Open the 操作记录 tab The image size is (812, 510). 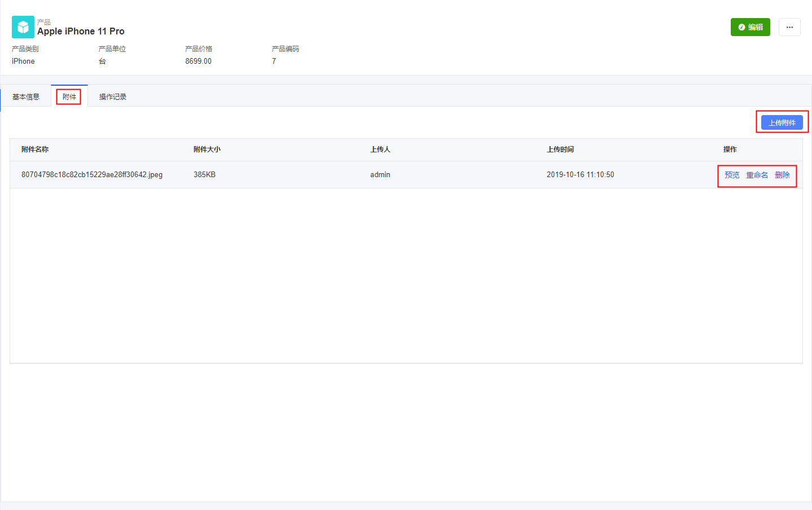tap(113, 97)
